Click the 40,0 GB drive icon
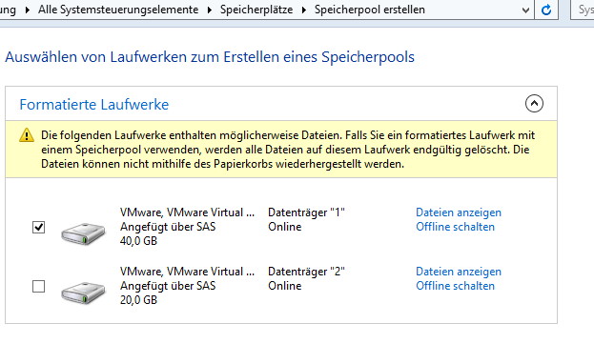594x364 pixels. pyautogui.click(x=83, y=233)
